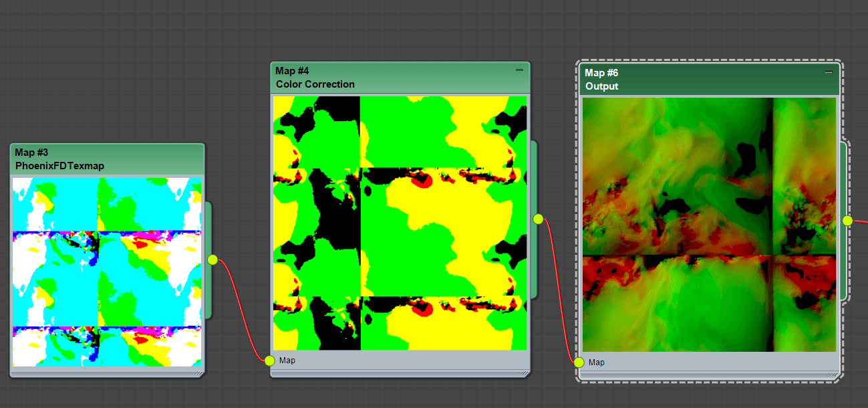The image size is (868, 408).
Task: Collapse the Map #6 Output node
Action: 829,72
